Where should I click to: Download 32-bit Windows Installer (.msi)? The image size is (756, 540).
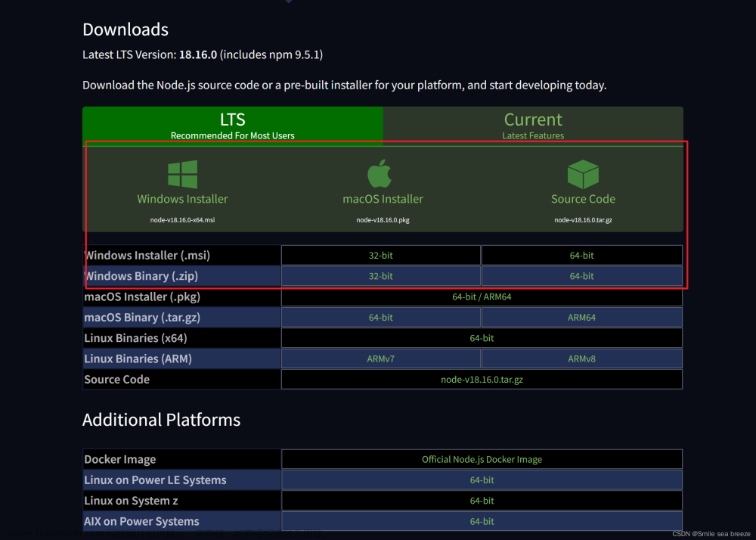(x=381, y=255)
